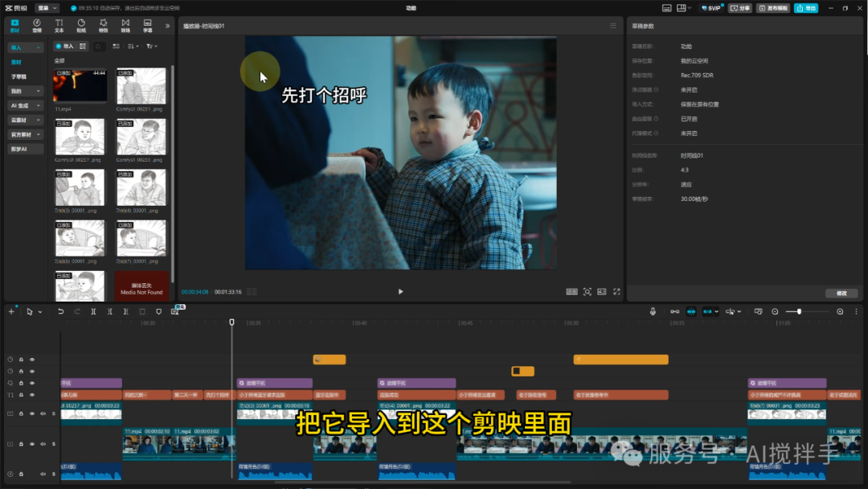Open the pointer tool mode dropdown
Image resolution: width=868 pixels, height=489 pixels.
40,312
